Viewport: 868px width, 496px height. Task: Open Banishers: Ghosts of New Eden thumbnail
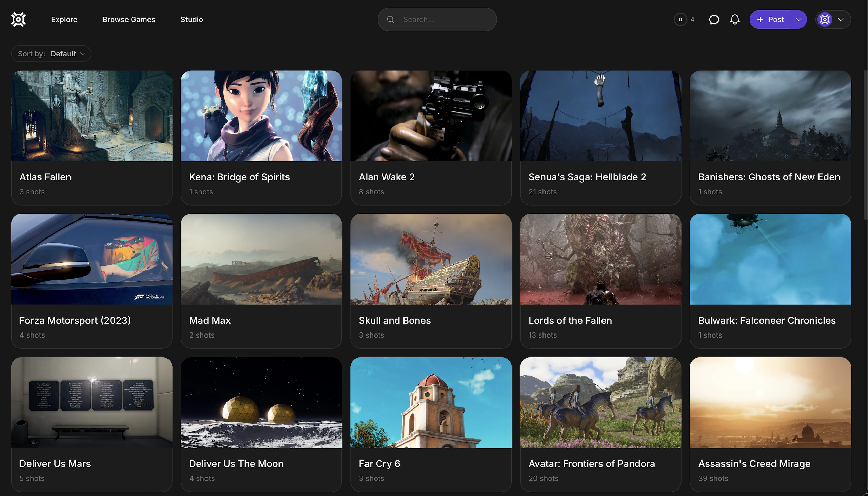tap(770, 116)
